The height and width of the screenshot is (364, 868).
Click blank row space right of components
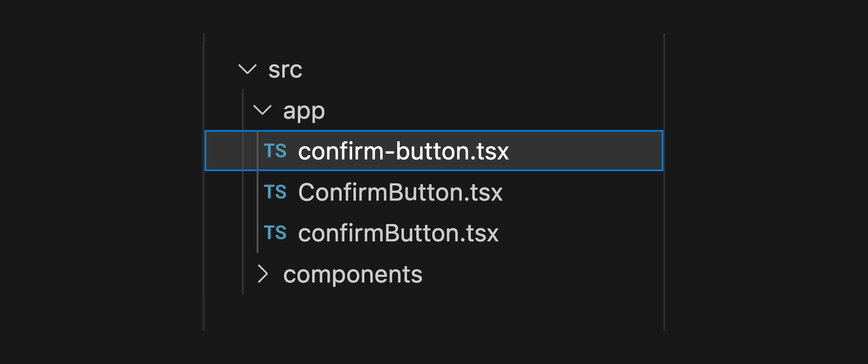point(543,274)
